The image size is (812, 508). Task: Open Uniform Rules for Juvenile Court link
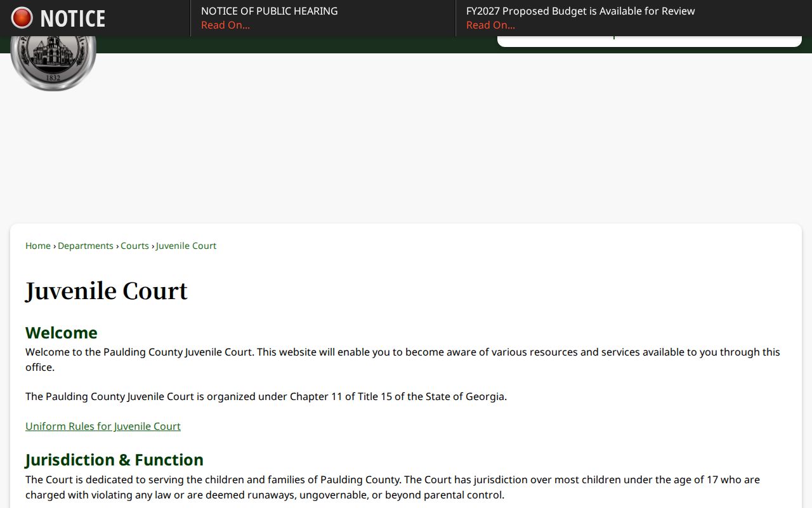(103, 426)
